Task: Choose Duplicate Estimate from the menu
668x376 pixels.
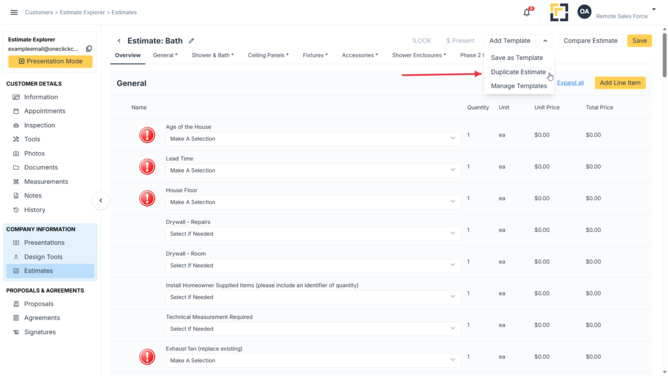Action: (x=518, y=72)
